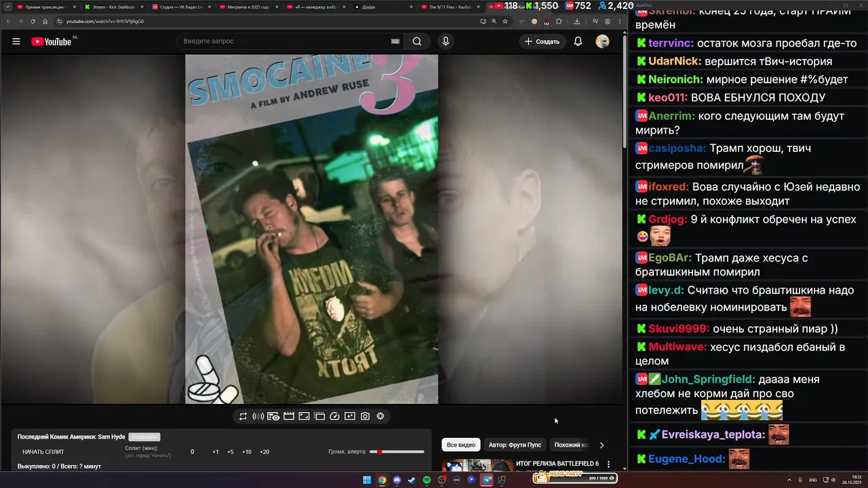Select the Все видео chip

461,445
